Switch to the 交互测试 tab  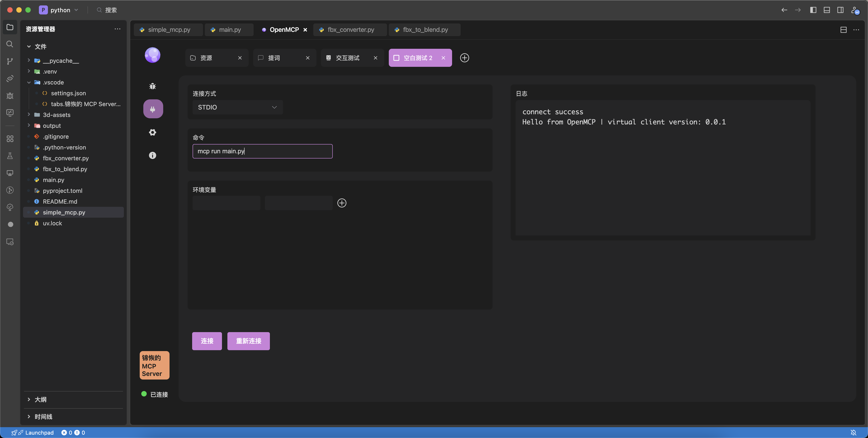347,58
